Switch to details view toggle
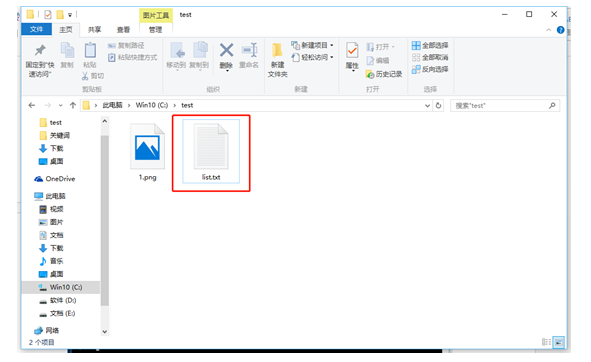 [546, 342]
